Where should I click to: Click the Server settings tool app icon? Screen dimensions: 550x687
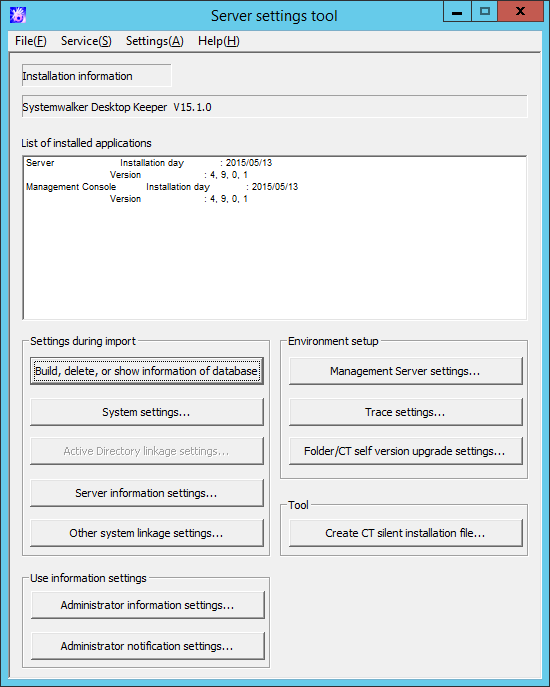[18, 15]
